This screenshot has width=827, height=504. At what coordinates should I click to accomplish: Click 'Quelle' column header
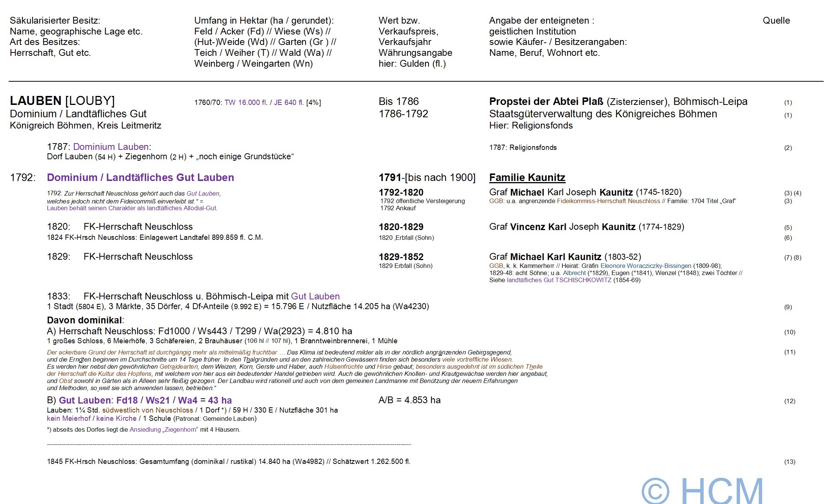[776, 21]
